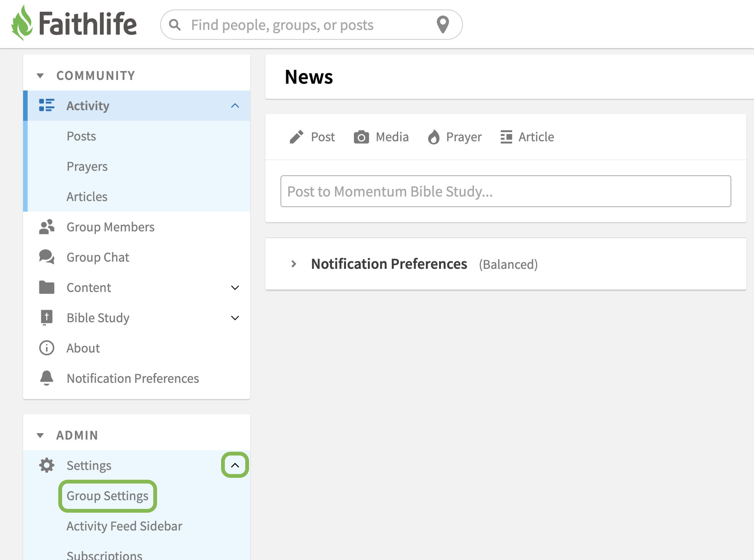
Task: Click the Settings gear icon
Action: [47, 465]
